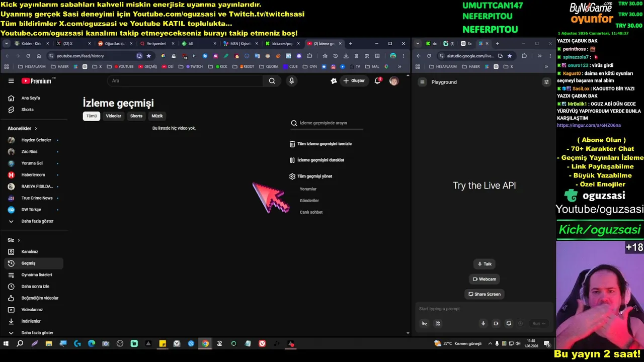This screenshot has height=362, width=644.
Task: Click the Webcam button in AI Studio
Action: (x=485, y=279)
